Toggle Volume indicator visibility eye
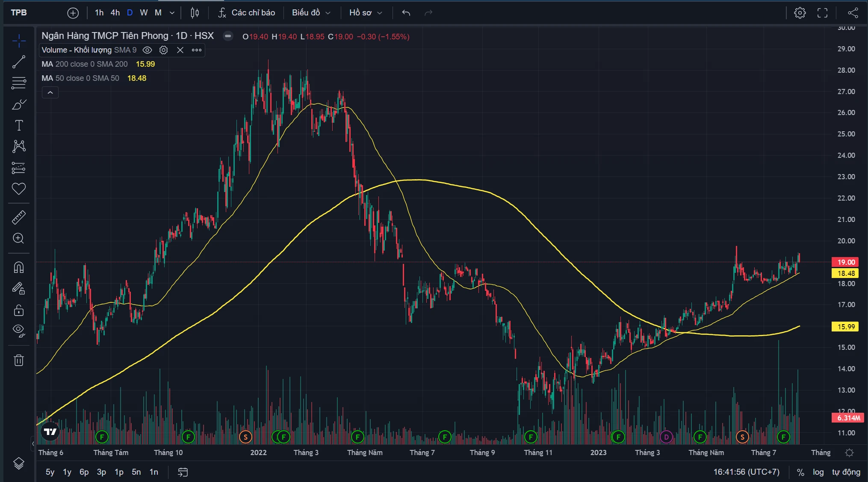868x482 pixels. click(x=147, y=50)
